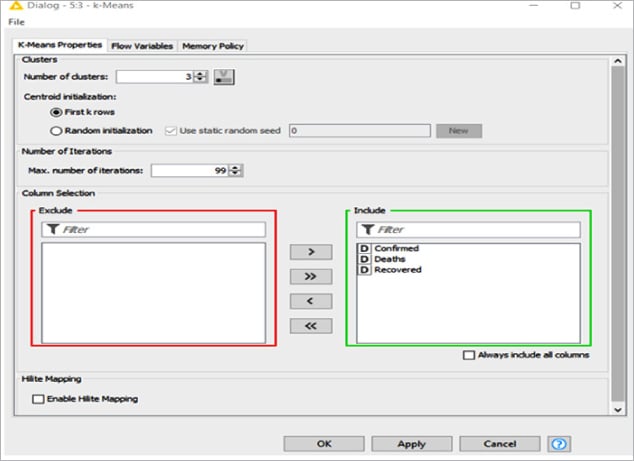Enable Hilite Mapping checkbox

[x=38, y=399]
